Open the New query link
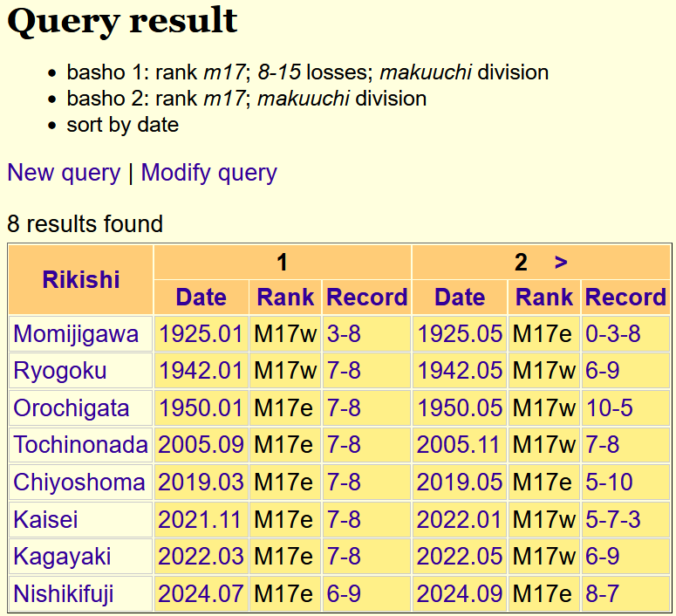 64,173
